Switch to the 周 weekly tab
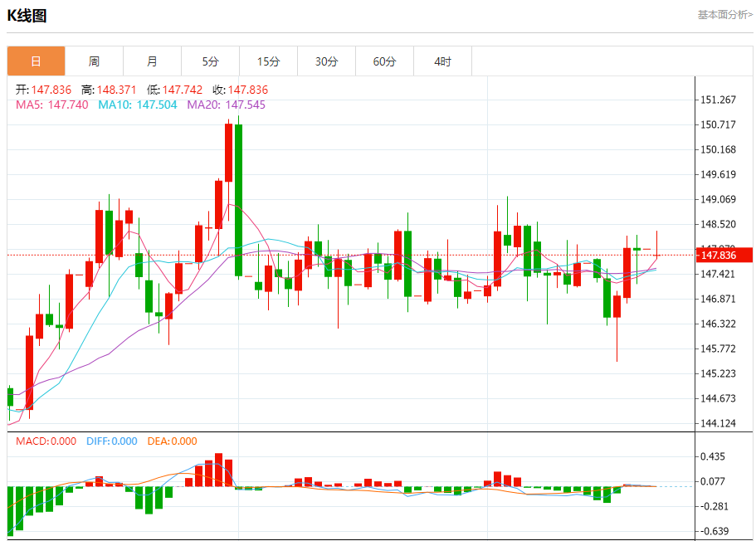 click(x=94, y=61)
